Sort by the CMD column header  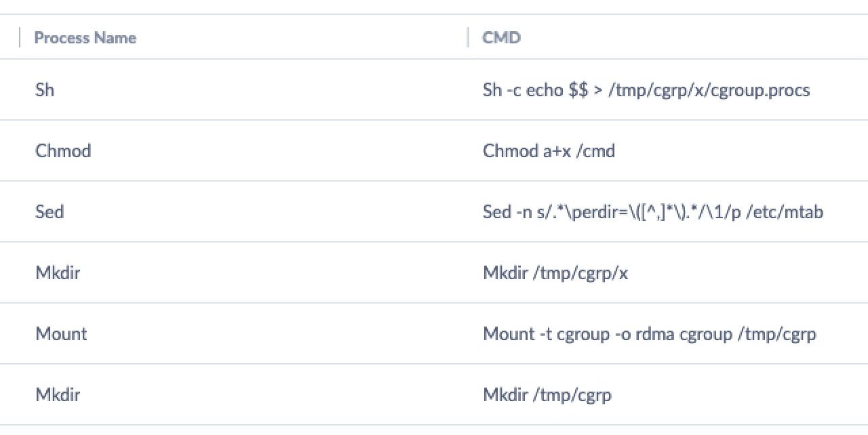click(501, 38)
